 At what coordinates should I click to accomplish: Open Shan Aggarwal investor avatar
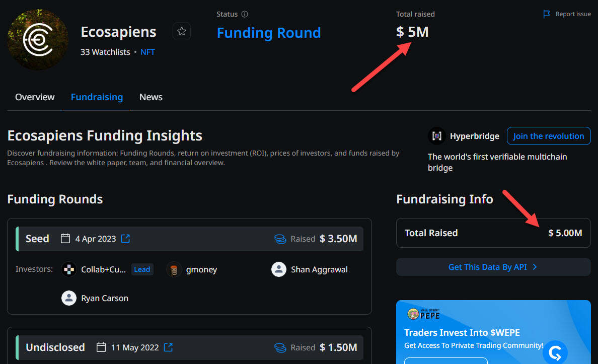coord(279,269)
